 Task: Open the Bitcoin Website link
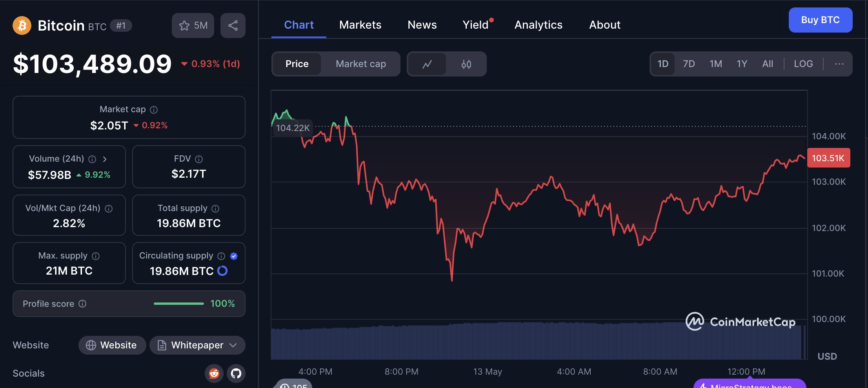pos(112,345)
